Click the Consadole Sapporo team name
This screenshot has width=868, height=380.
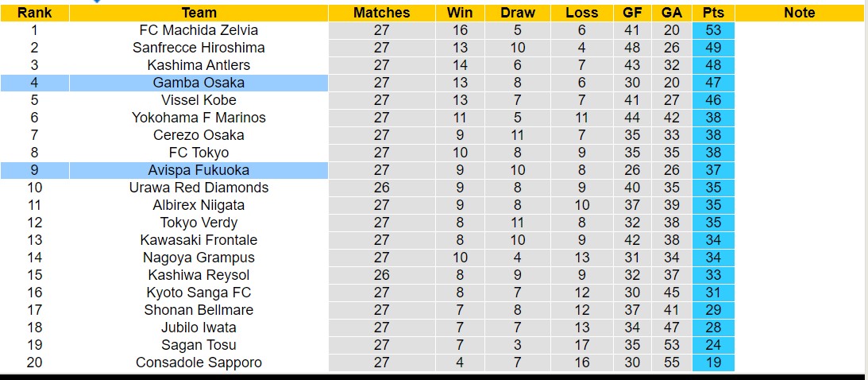(199, 363)
